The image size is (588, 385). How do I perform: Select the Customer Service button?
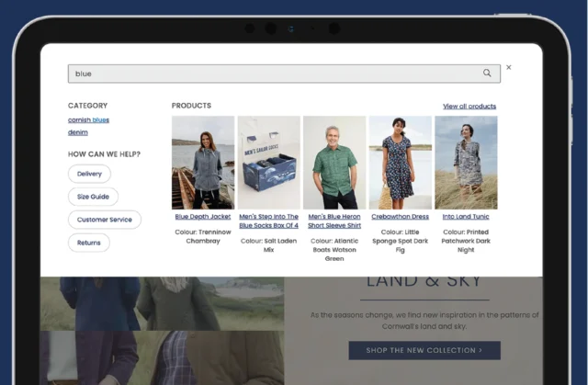pos(105,219)
